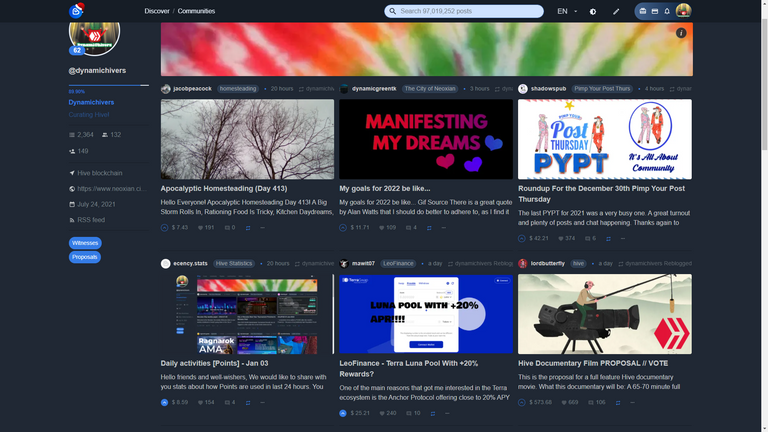Image resolution: width=768 pixels, height=432 pixels.
Task: Focus the Search posts field
Action: point(464,11)
